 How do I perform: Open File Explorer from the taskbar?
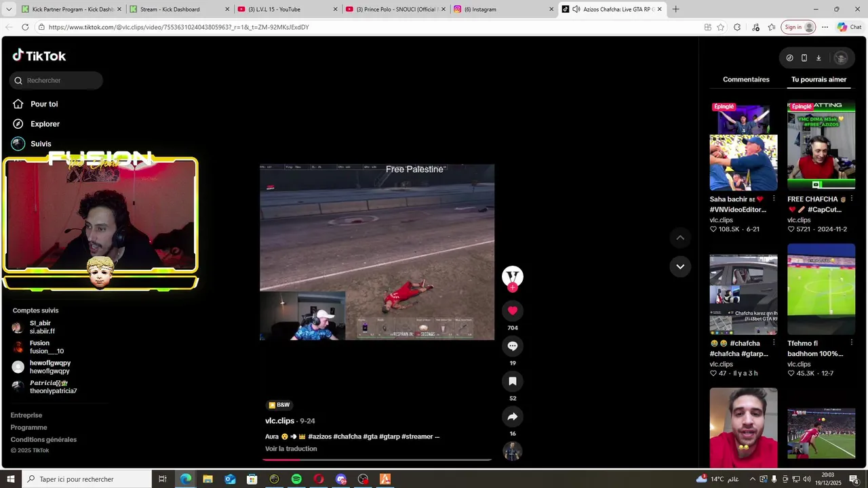point(208,479)
